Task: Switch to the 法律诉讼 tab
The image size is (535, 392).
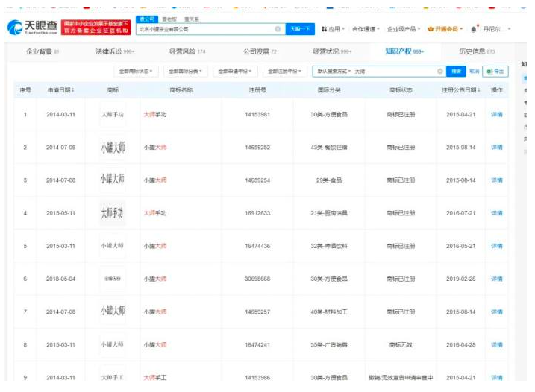Action: (113, 51)
